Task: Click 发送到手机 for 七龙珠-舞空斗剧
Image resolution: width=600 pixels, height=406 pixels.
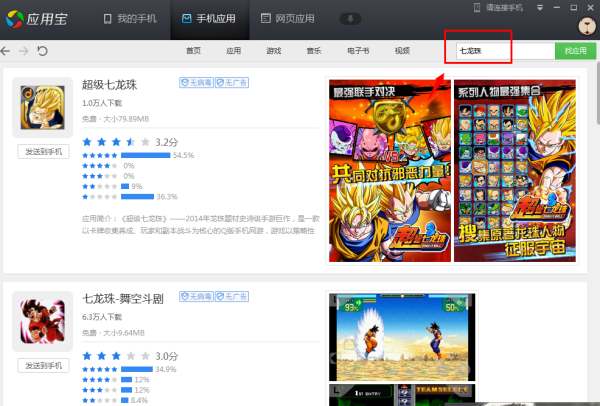Action: coord(44,365)
